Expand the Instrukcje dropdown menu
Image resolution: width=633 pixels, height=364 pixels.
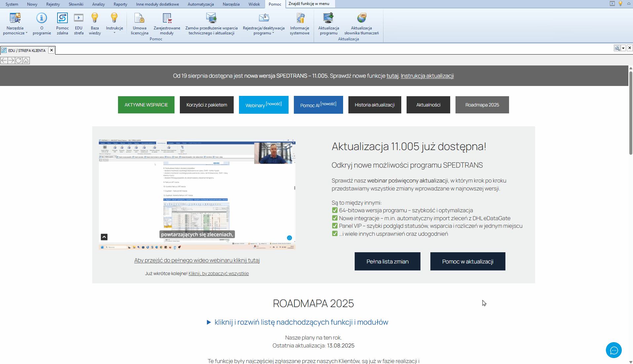(x=114, y=24)
